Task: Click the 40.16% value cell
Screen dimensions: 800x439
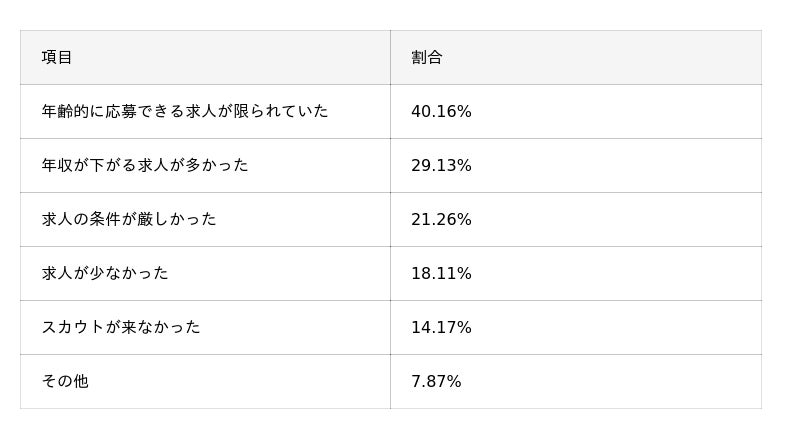Action: tap(441, 112)
